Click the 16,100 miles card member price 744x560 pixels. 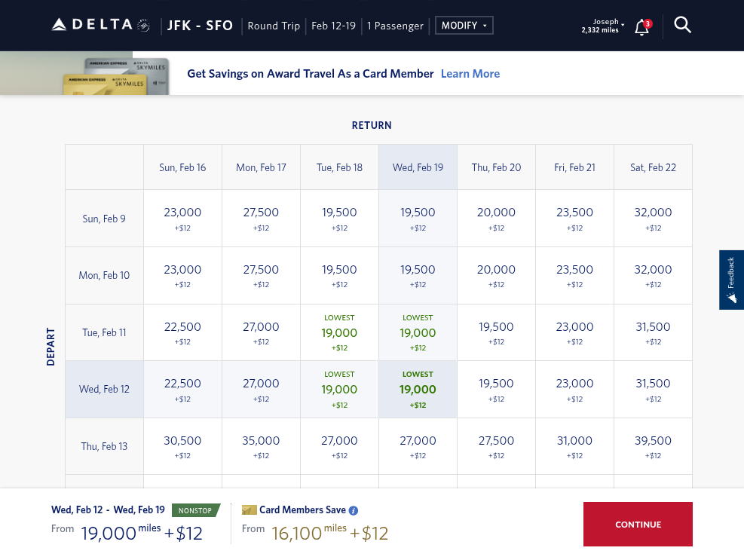(x=309, y=532)
